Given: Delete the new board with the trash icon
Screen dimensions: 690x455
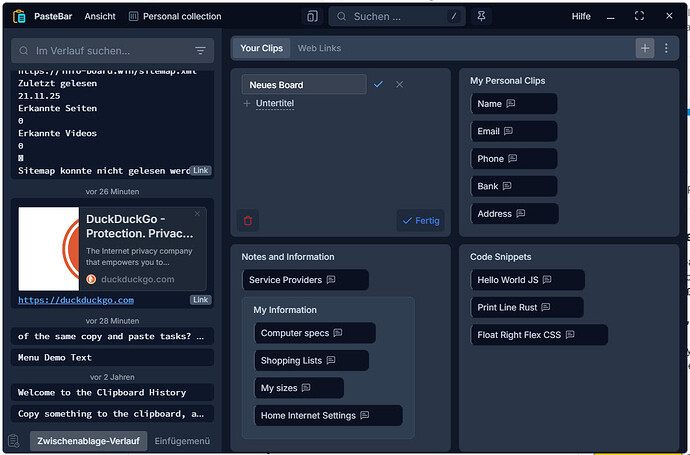Looking at the screenshot, I should pos(248,220).
